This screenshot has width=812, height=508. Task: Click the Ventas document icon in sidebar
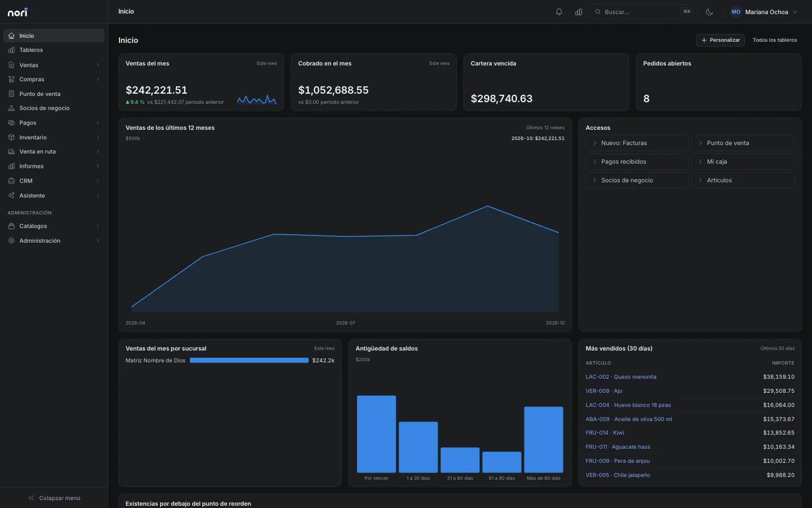pos(11,65)
